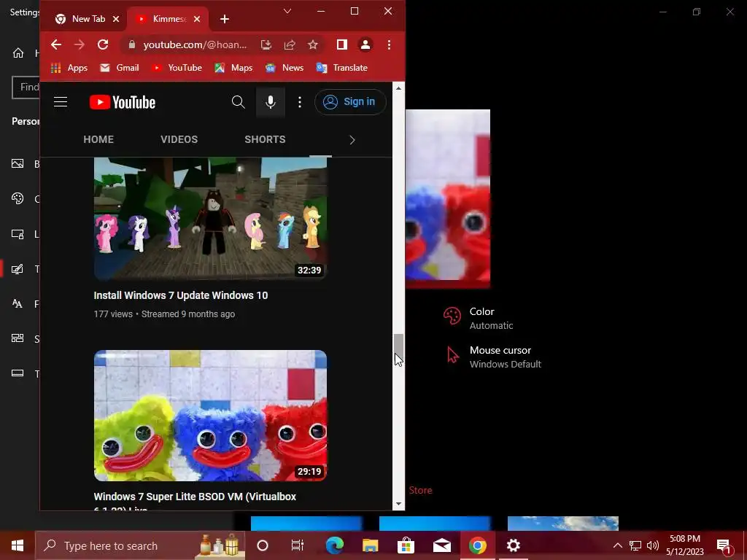Screen dimensions: 747x560
Task: Open Start icon in Settings sidebar
Action: [18, 338]
